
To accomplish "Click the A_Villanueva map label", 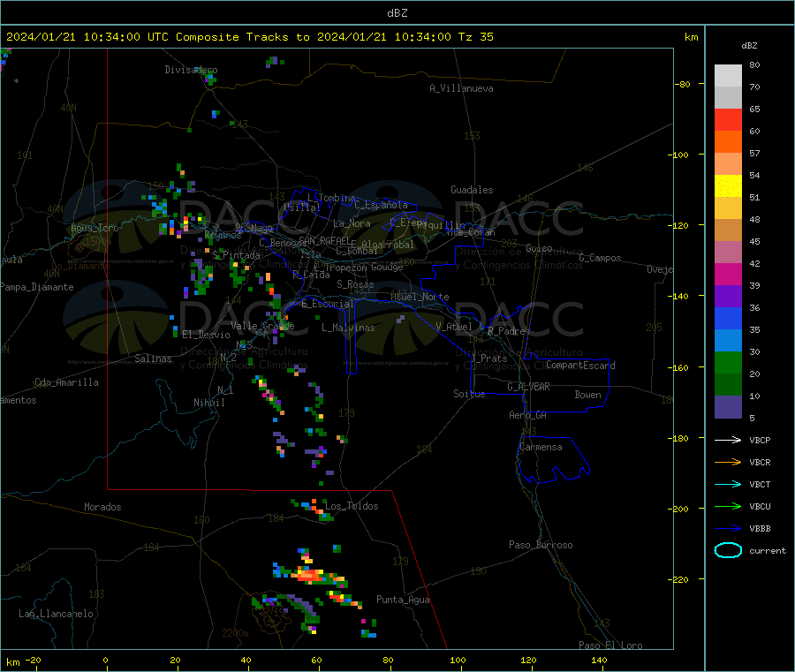I will [x=461, y=88].
